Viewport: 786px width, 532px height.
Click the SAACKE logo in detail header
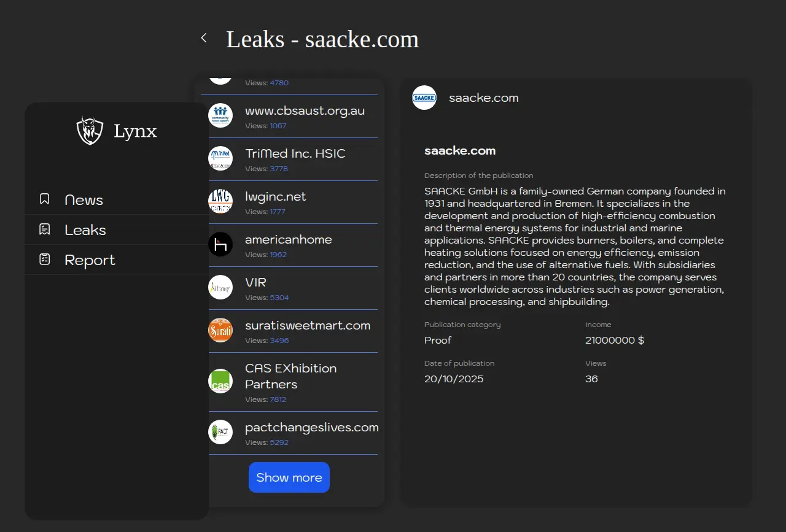pos(424,98)
